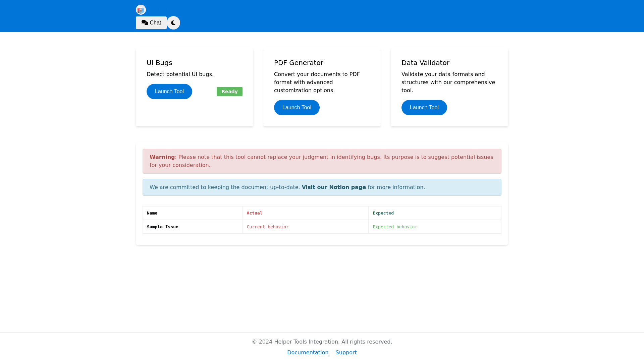Image resolution: width=644 pixels, height=362 pixels.
Task: Click the red Warning alert box
Action: [x=322, y=161]
